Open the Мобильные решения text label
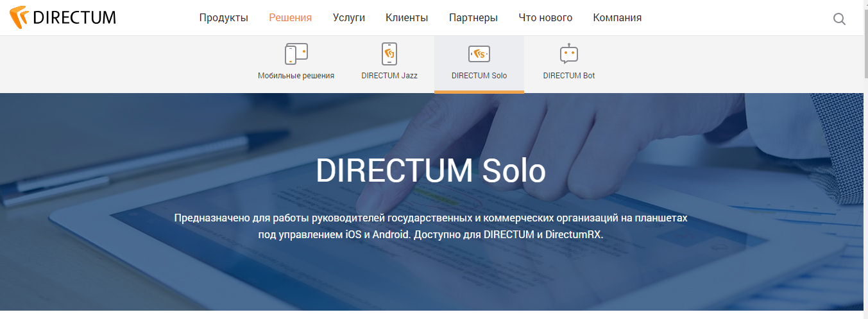Screen dimensions: 868x319 (x=296, y=76)
